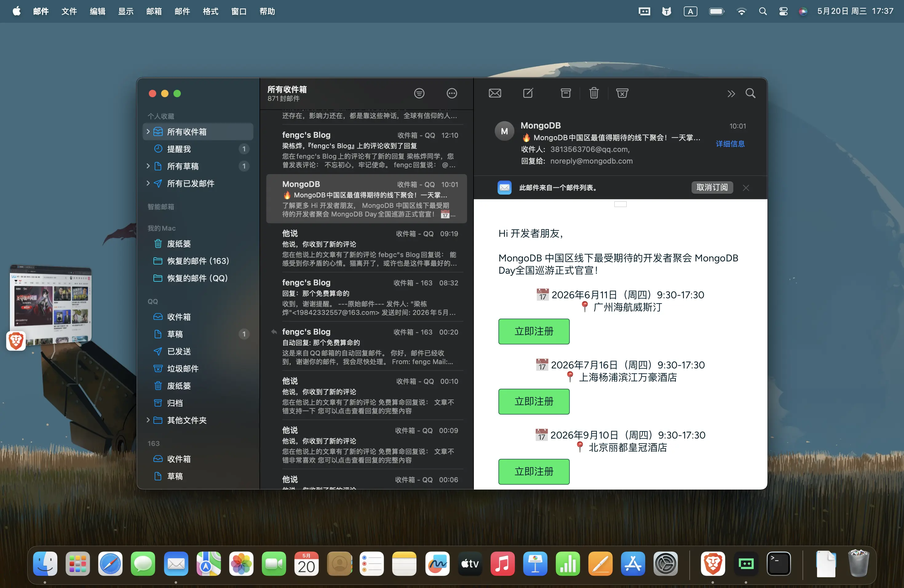The height and width of the screenshot is (588, 904).
Task: Open the fengc's Blog 00:20 auto-reply message
Action: 367,346
